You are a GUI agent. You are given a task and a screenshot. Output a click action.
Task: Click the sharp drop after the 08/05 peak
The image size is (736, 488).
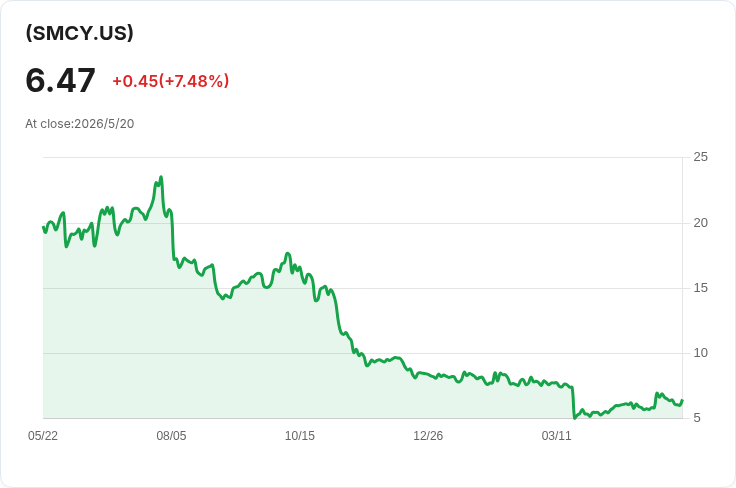(x=173, y=237)
